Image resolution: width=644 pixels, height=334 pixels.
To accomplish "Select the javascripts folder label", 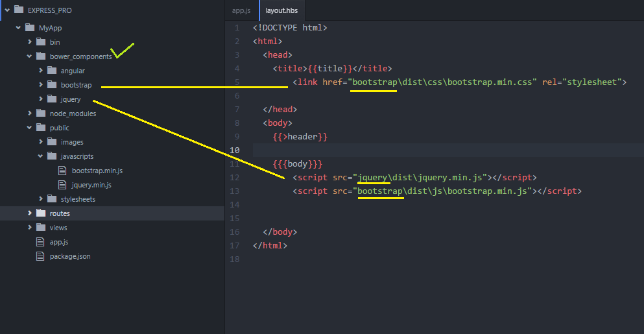I will [77, 156].
